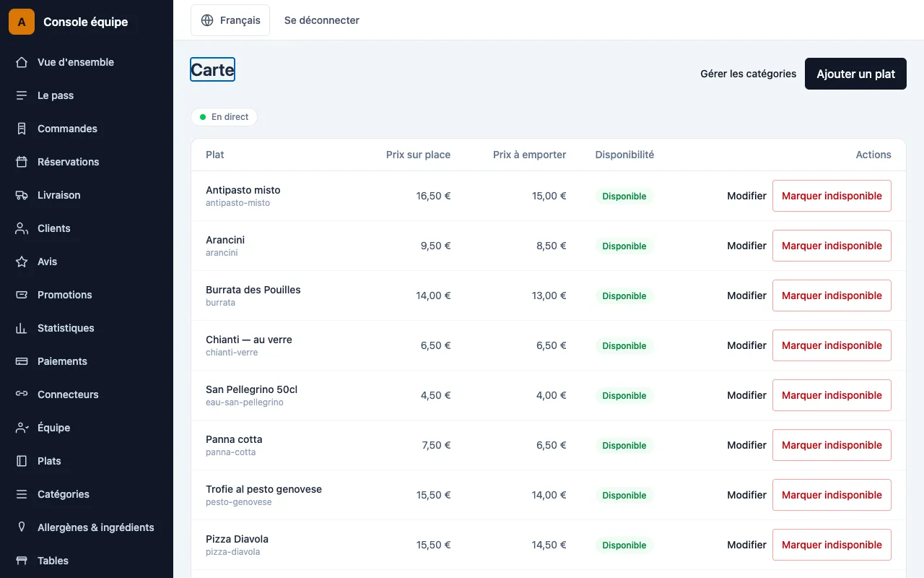Mark Panna cotta as indisponible
This screenshot has height=578, width=924.
coord(832,445)
